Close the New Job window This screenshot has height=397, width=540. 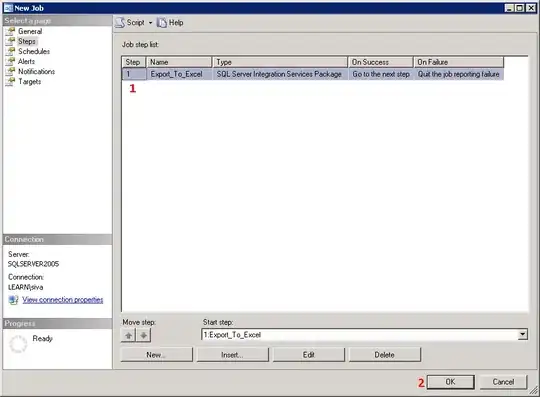[531, 8]
